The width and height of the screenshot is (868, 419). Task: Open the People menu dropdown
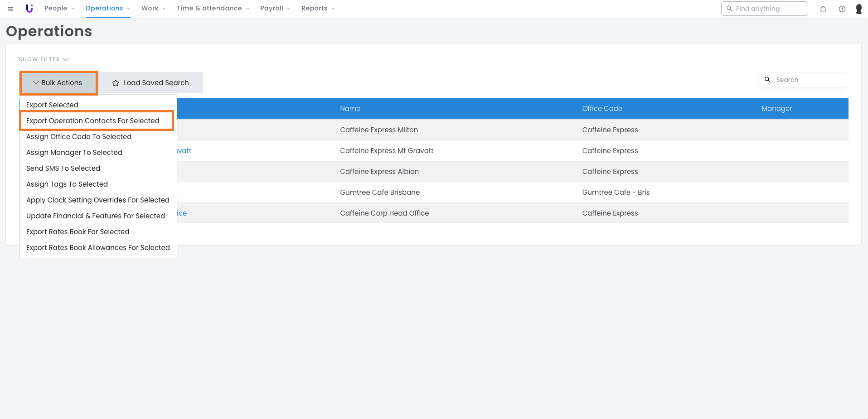click(59, 9)
